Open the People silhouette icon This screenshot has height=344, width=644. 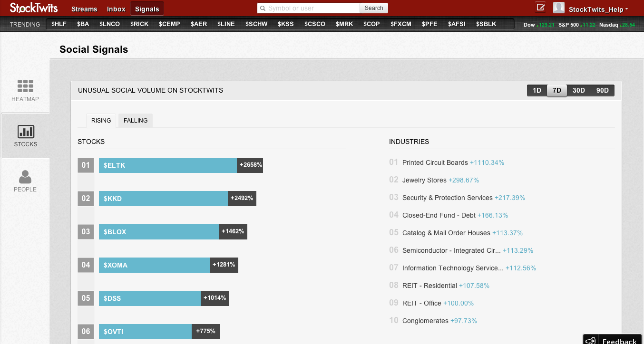[x=25, y=177]
